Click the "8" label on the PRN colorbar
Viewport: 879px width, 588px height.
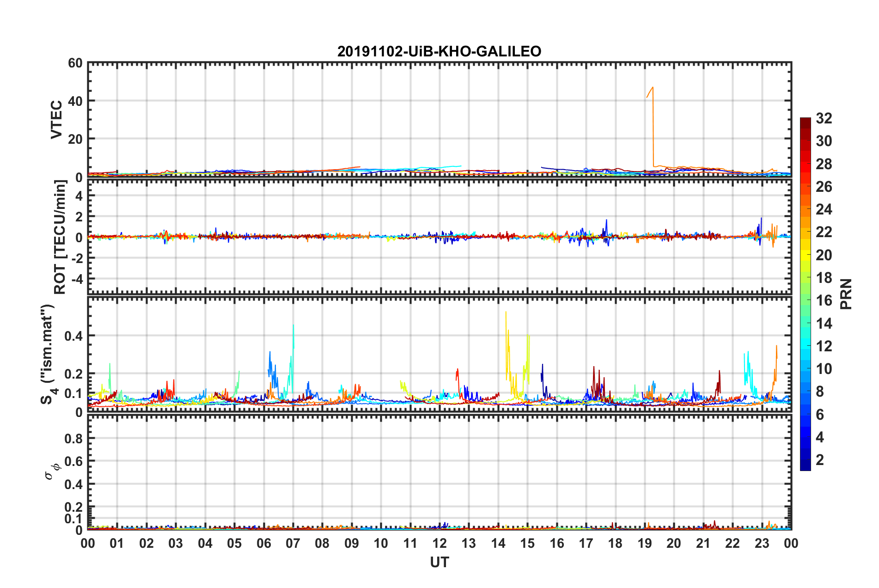(820, 392)
